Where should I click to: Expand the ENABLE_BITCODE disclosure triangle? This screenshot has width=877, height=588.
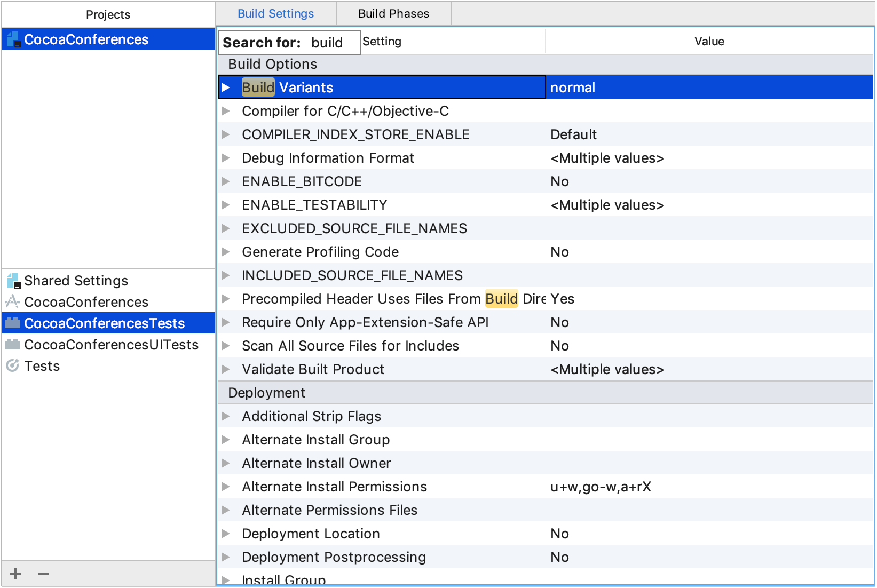pyautogui.click(x=226, y=181)
